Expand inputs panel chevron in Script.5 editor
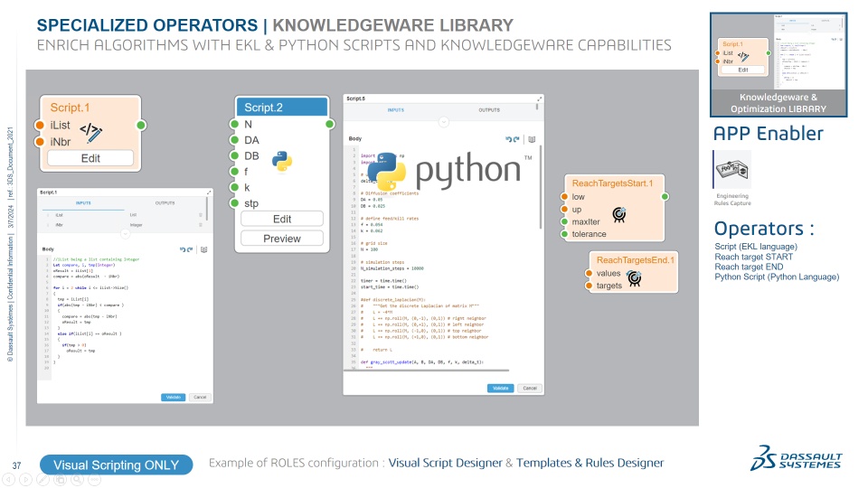This screenshot has height=488, width=868. 443,122
